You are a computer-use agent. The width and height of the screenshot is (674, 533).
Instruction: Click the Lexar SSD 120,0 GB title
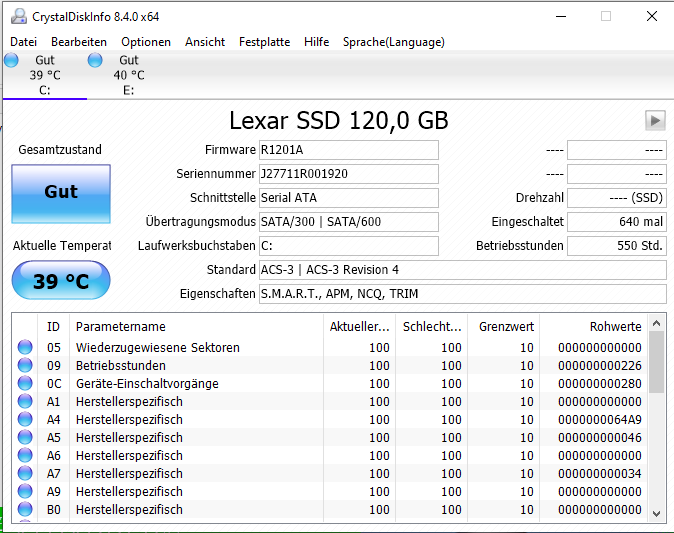click(x=339, y=120)
